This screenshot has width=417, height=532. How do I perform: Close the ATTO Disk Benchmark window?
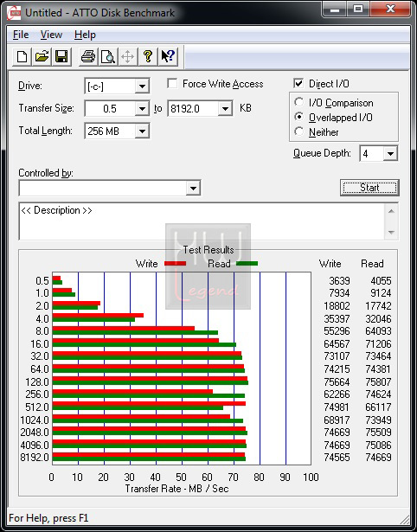(390, 10)
